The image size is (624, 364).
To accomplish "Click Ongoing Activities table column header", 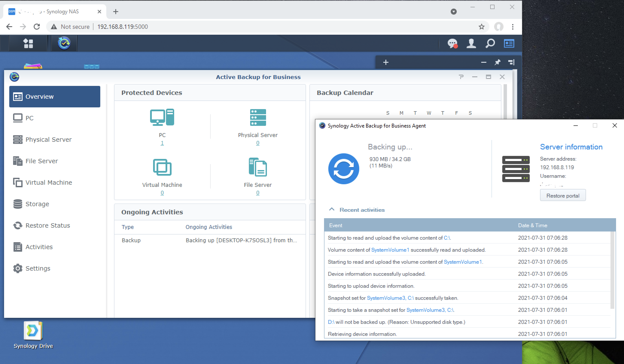I will [x=209, y=227].
